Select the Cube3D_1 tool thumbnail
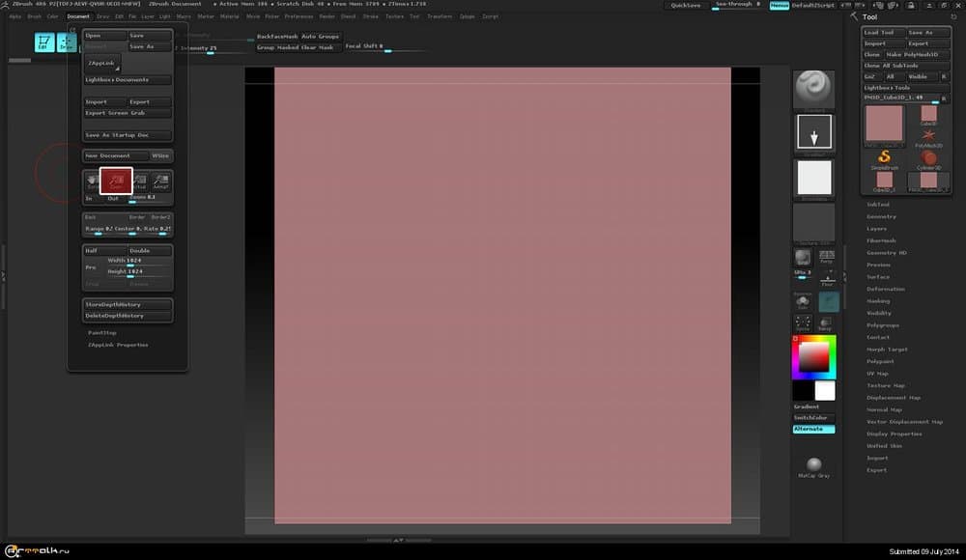The width and height of the screenshot is (966, 560). click(884, 182)
